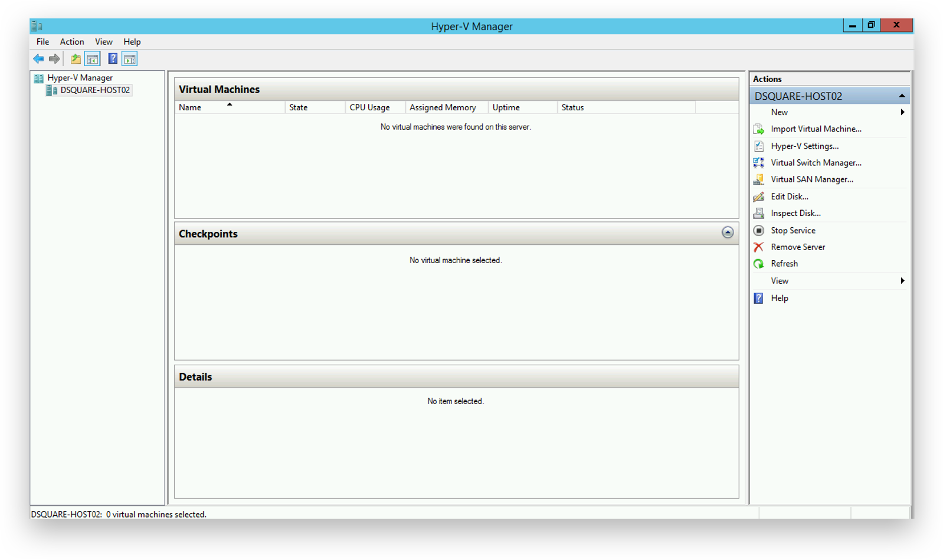Click the Virtual Switch Manager icon
The width and height of the screenshot is (943, 560).
(x=759, y=163)
